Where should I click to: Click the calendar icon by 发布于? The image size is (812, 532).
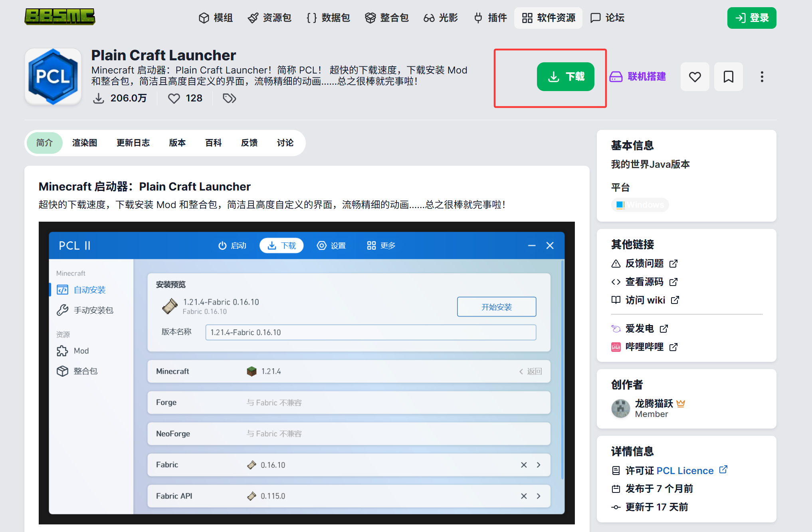tap(616, 489)
